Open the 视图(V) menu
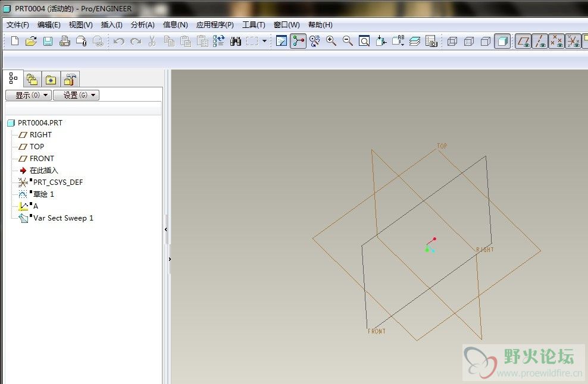The image size is (588, 384). (x=80, y=25)
